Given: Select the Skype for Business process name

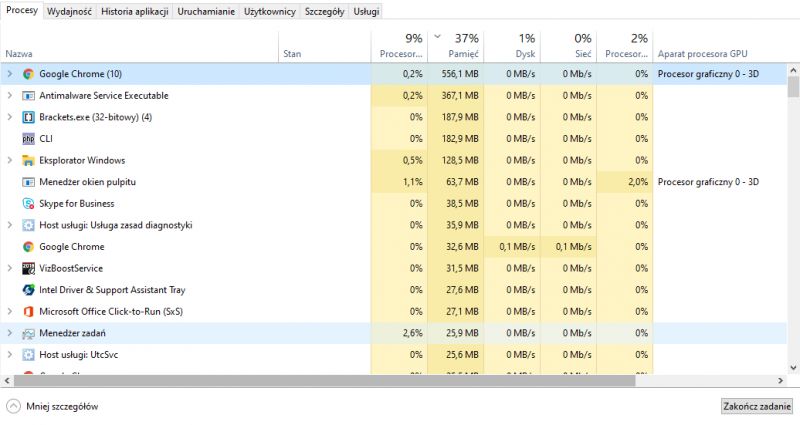Looking at the screenshot, I should [x=77, y=204].
